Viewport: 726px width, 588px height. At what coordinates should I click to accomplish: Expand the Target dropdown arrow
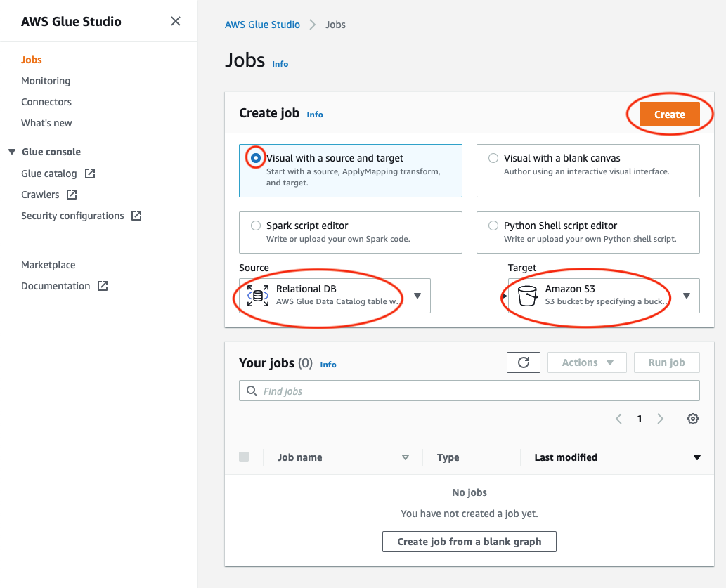click(x=687, y=296)
